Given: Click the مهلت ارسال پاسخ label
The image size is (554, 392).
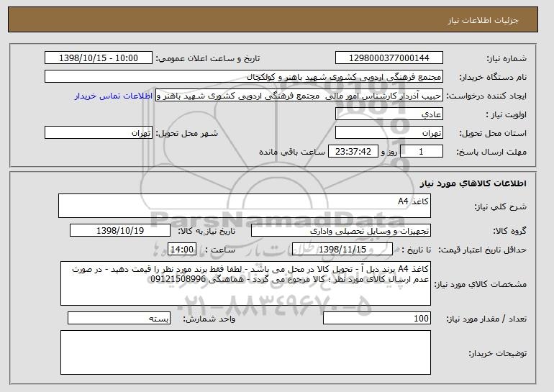Looking at the screenshot, I should click(x=491, y=152).
